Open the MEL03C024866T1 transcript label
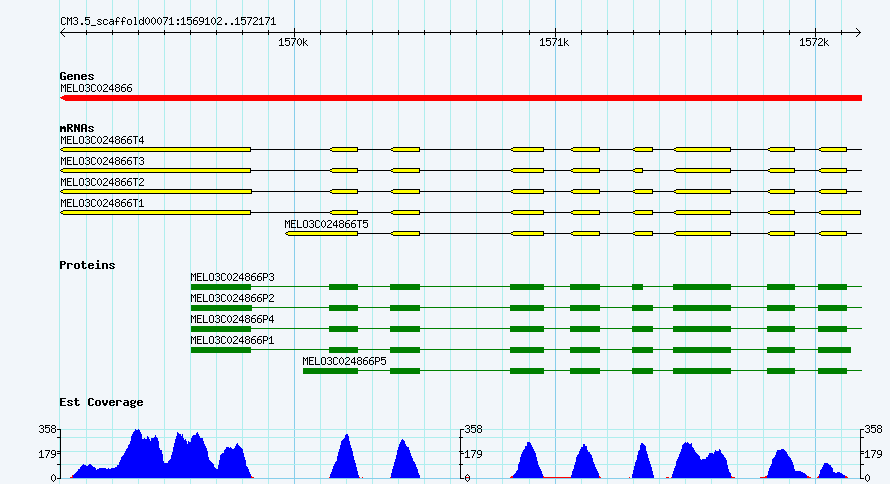This screenshot has width=890, height=484. pyautogui.click(x=102, y=203)
